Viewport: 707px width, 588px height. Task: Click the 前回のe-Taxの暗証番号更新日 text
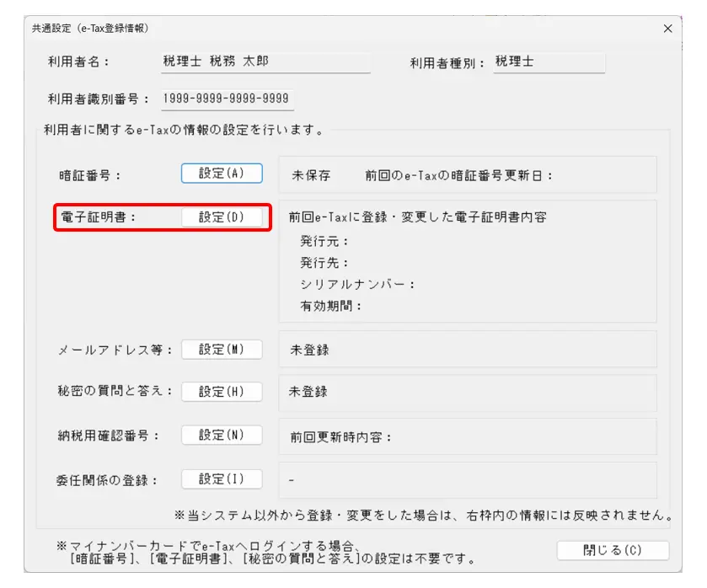coord(458,175)
